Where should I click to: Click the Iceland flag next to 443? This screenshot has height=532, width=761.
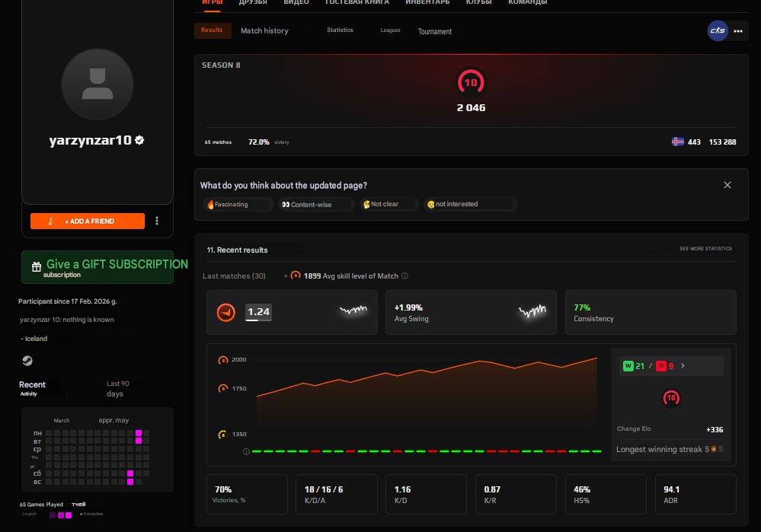(678, 142)
